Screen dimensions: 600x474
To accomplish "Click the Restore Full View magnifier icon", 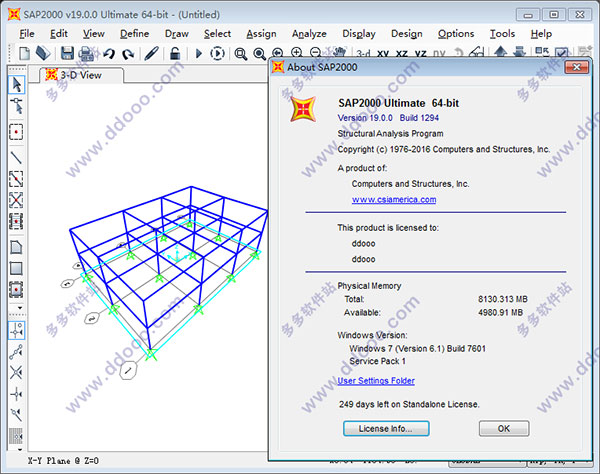I will 259,54.
